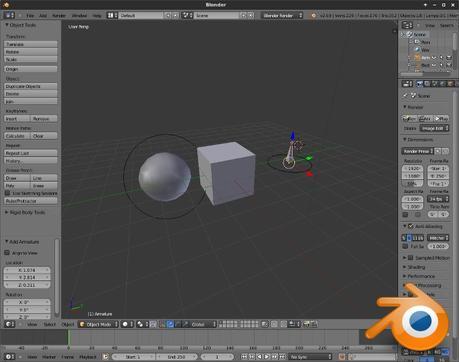Screen dimensions: 459x362
Task: Open the Help menu
Action: (x=97, y=16)
